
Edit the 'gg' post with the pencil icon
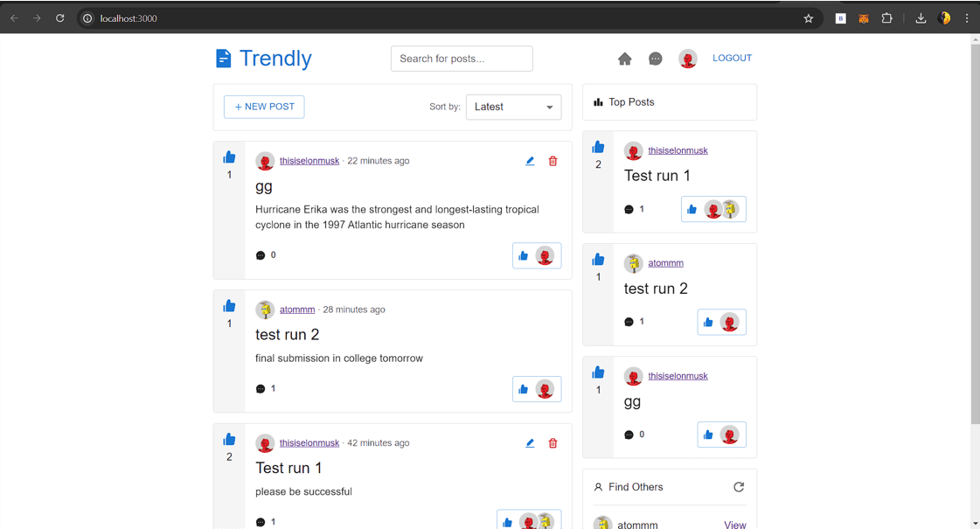pos(530,161)
